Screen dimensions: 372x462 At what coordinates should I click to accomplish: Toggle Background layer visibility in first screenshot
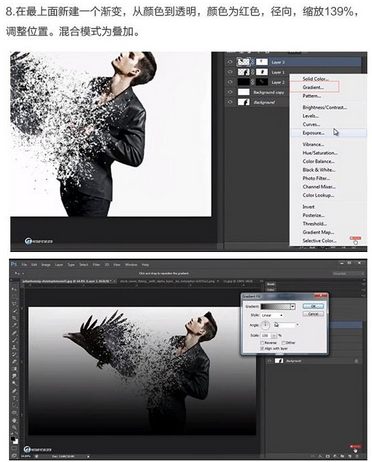coord(230,102)
